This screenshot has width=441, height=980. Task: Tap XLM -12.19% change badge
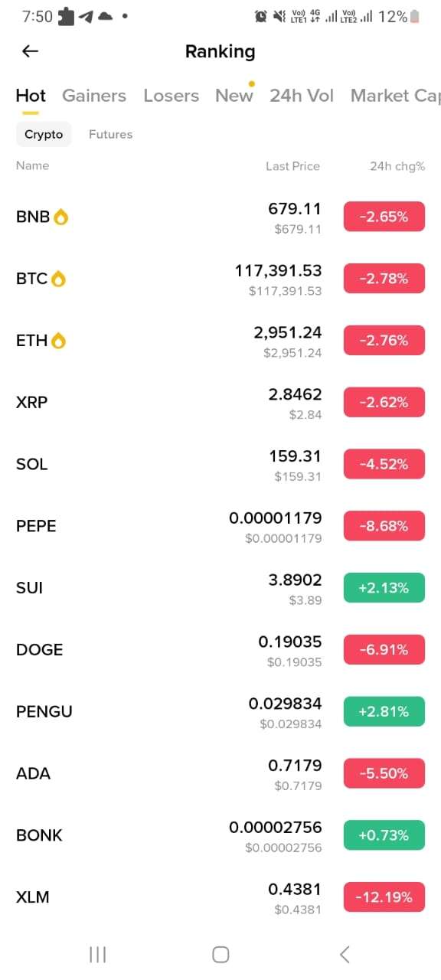click(384, 897)
